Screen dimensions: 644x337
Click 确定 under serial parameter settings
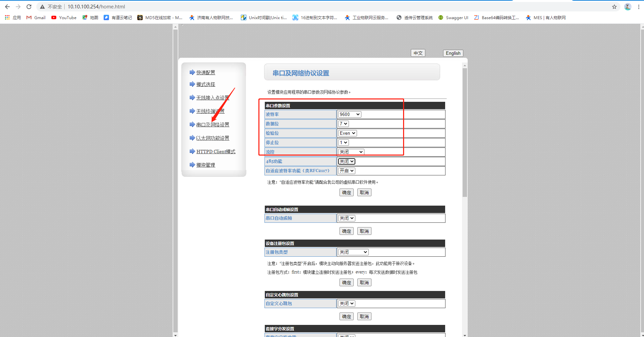(346, 193)
